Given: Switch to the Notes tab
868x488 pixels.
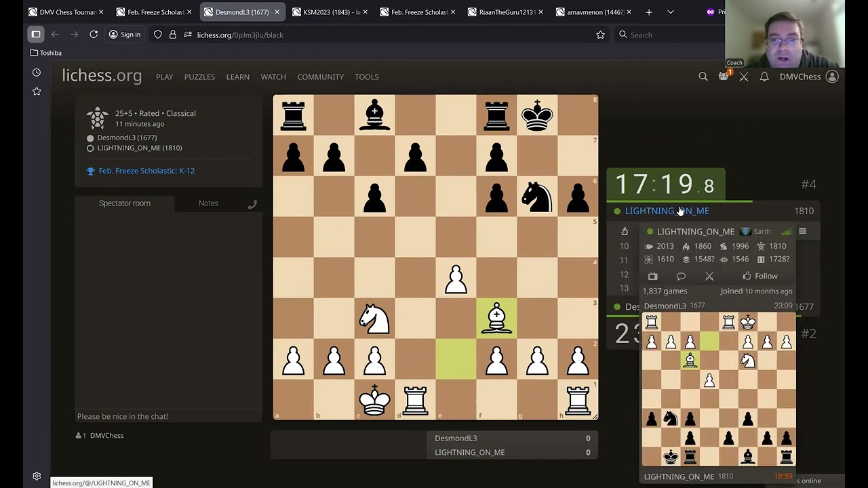Looking at the screenshot, I should click(x=208, y=203).
